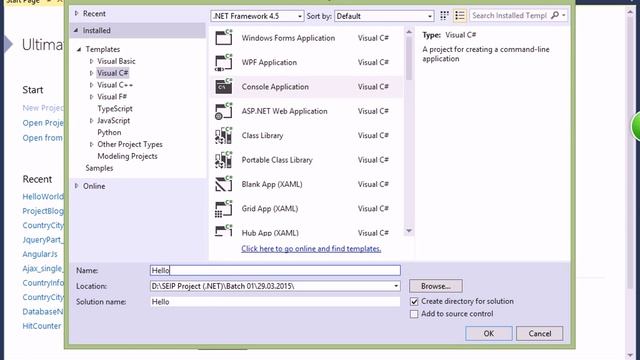Expand the Visual Basic node

tap(91, 61)
